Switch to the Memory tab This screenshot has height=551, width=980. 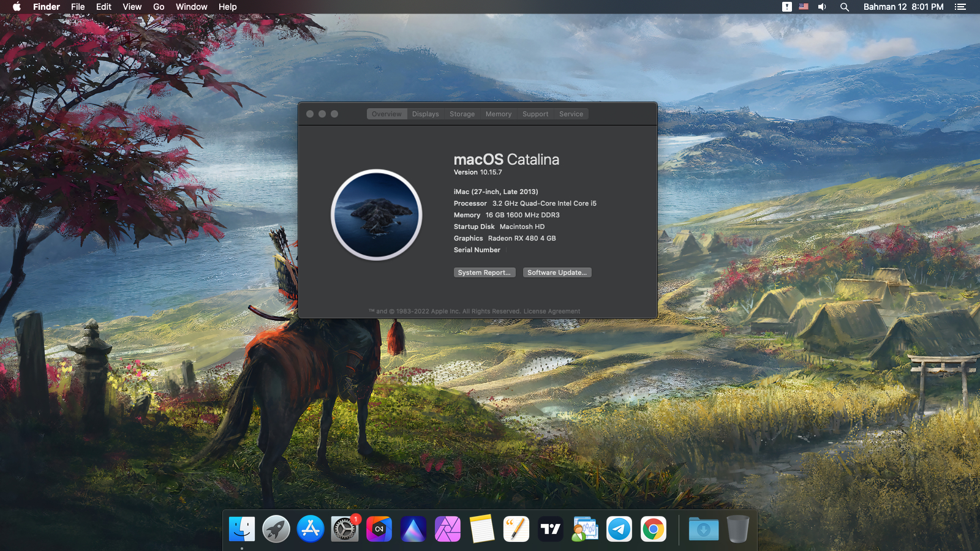pyautogui.click(x=499, y=114)
